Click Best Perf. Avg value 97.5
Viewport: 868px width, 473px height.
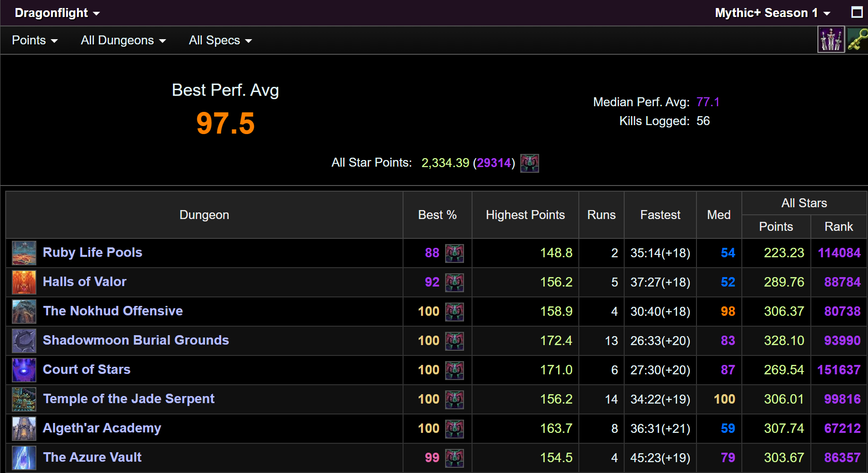pyautogui.click(x=225, y=124)
